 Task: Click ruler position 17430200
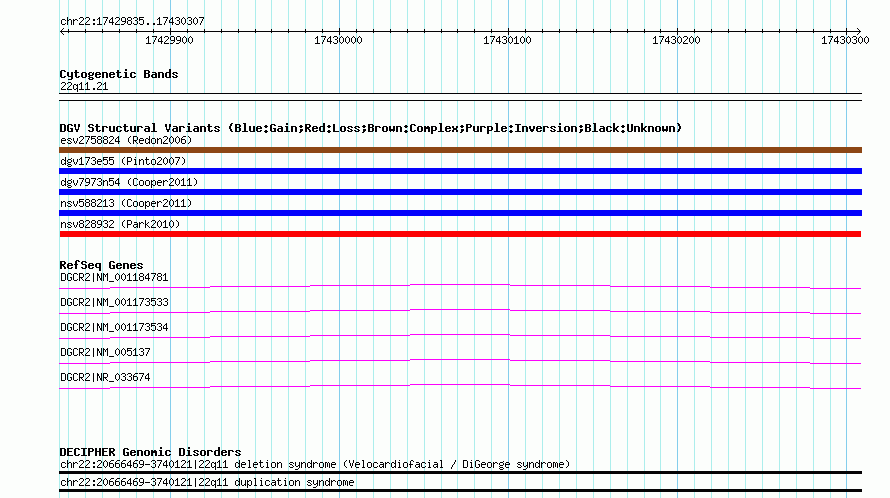pos(677,40)
